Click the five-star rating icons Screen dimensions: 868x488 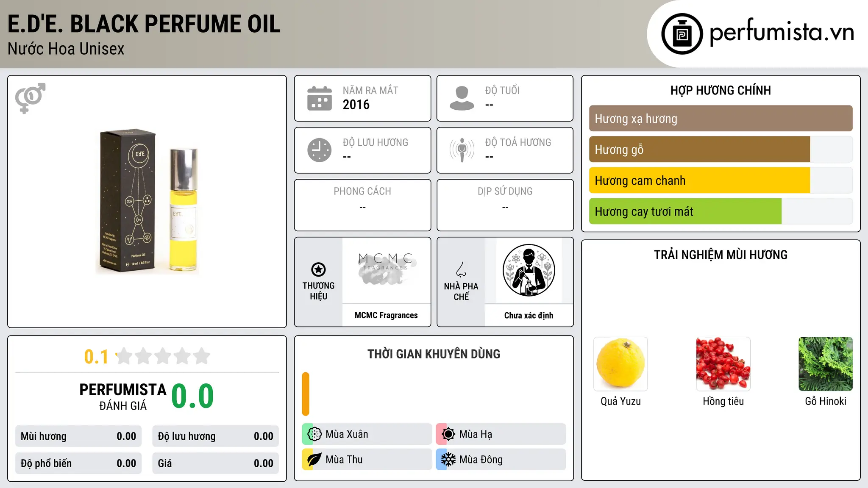tap(163, 356)
